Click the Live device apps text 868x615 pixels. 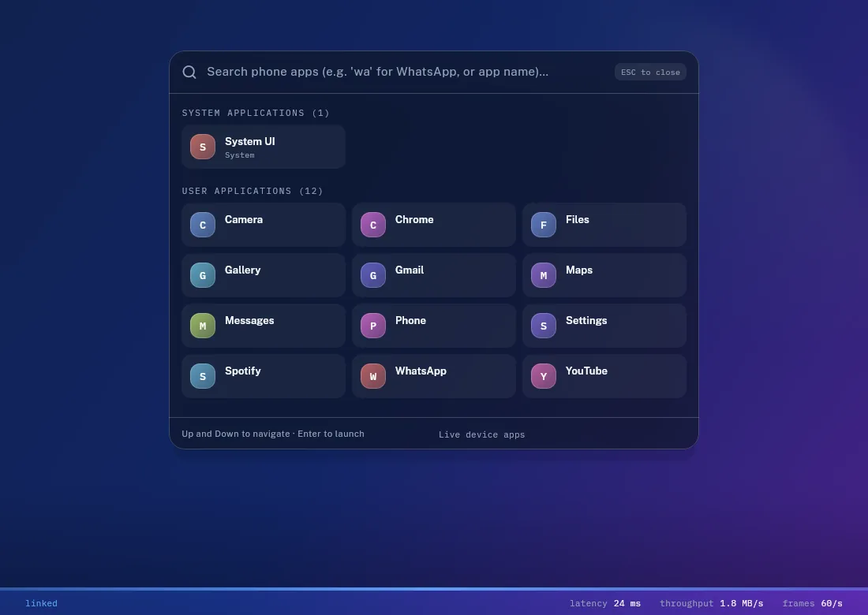pos(481,434)
